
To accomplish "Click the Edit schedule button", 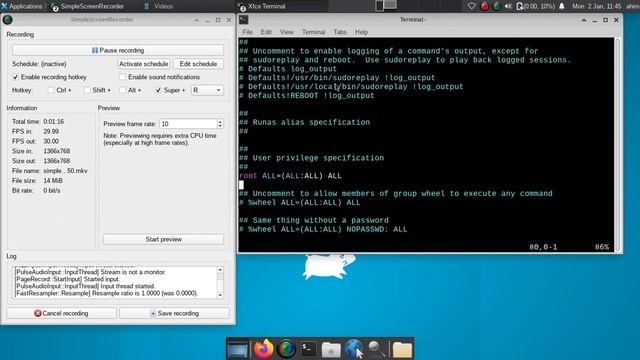I will click(198, 64).
